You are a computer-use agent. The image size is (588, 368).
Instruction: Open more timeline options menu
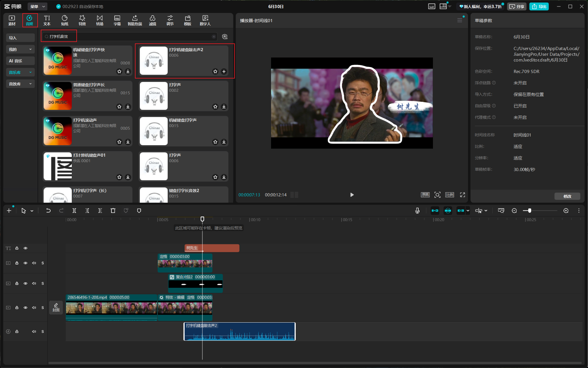(579, 211)
